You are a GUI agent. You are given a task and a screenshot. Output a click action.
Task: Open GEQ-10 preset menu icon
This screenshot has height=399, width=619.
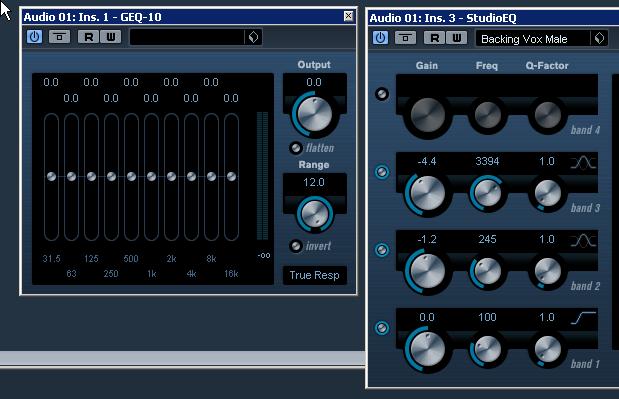(x=253, y=37)
